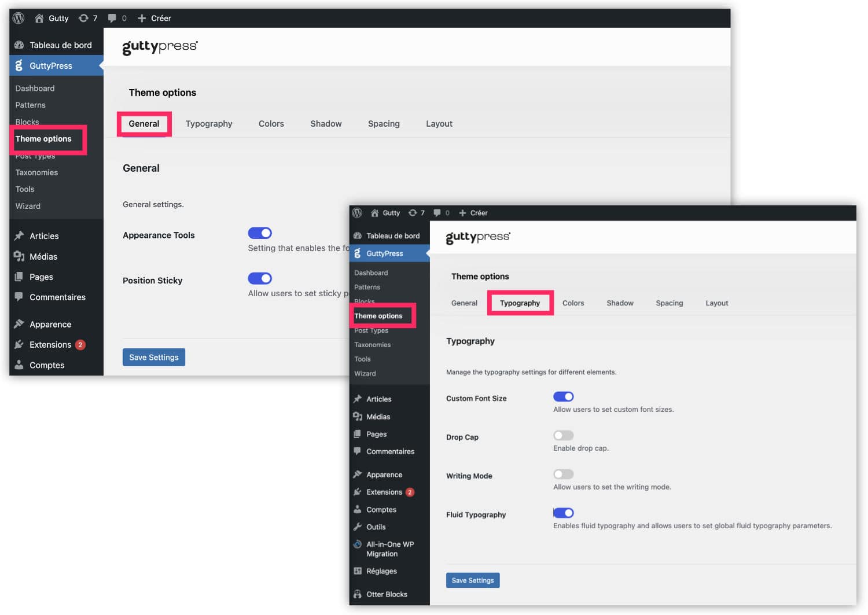This screenshot has height=615, width=868.
Task: Open Réglages settings icon in front window sidebar
Action: point(358,570)
